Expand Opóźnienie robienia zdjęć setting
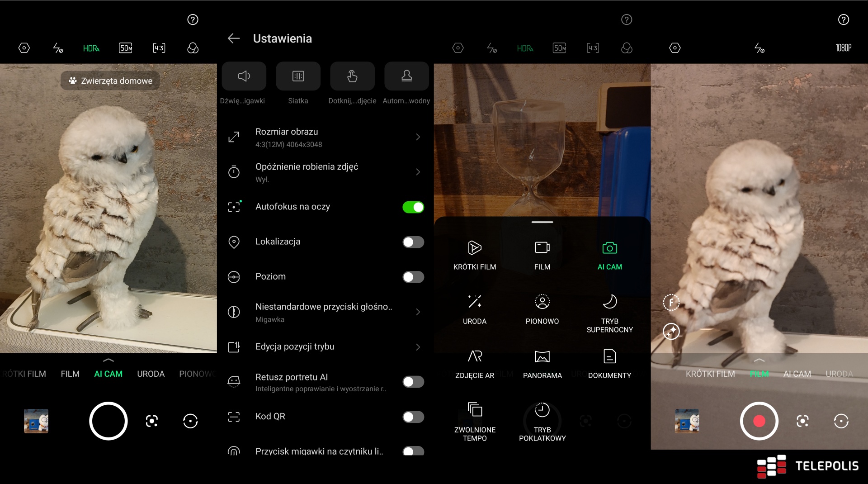 pyautogui.click(x=418, y=172)
